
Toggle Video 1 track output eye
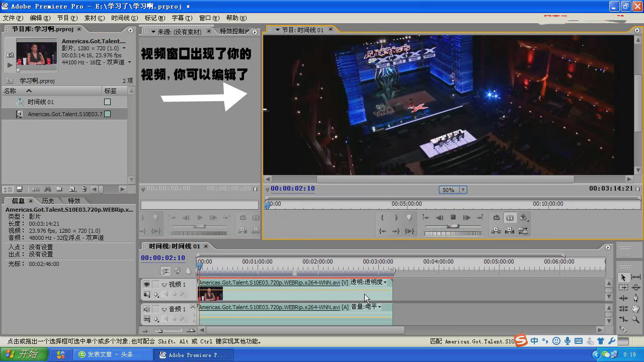pyautogui.click(x=146, y=284)
